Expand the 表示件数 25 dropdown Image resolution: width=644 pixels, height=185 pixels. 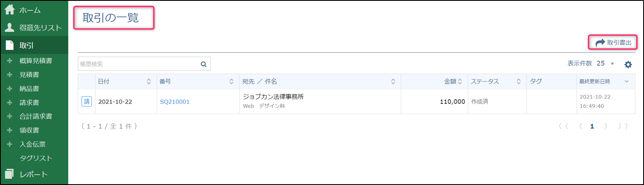point(612,63)
